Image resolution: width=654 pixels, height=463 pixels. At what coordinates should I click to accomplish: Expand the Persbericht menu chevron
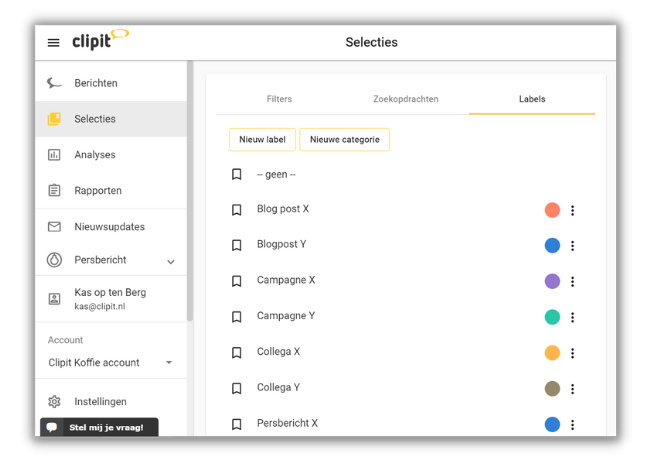tap(170, 262)
